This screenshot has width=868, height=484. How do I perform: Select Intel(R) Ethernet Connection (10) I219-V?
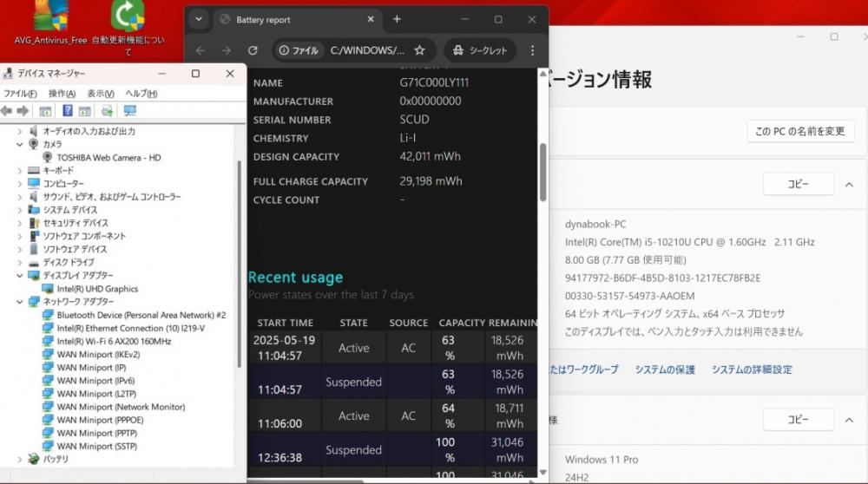131,329
